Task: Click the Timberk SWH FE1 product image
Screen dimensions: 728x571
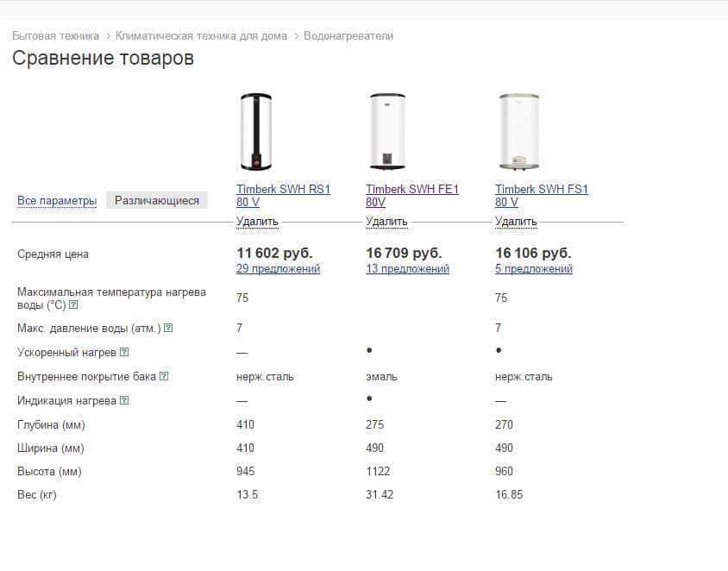Action: [x=387, y=131]
